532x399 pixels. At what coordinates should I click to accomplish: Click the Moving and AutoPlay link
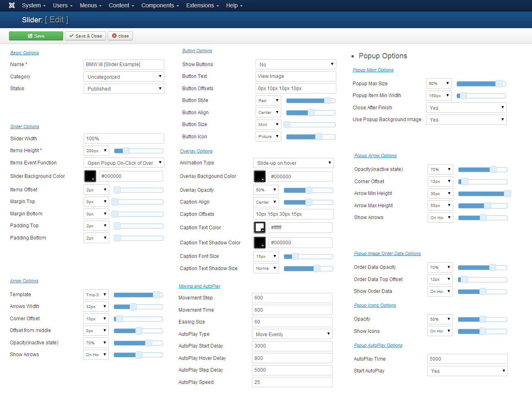pyautogui.click(x=199, y=286)
